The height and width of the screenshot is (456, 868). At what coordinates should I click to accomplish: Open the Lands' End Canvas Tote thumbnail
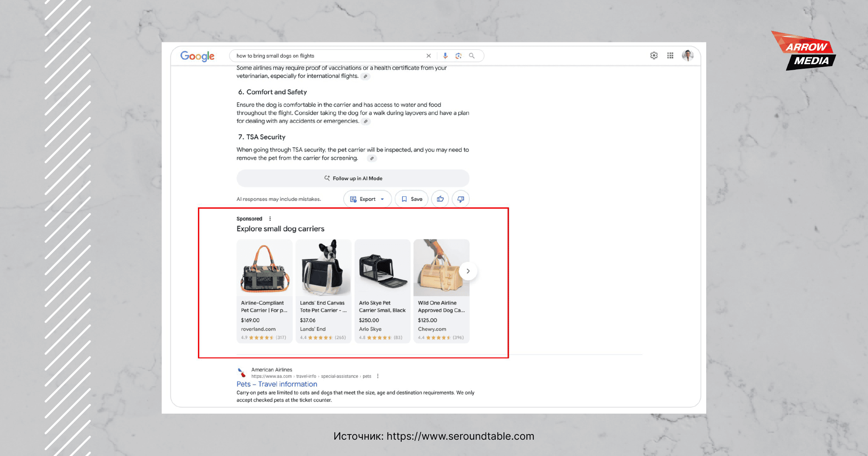tap(323, 267)
